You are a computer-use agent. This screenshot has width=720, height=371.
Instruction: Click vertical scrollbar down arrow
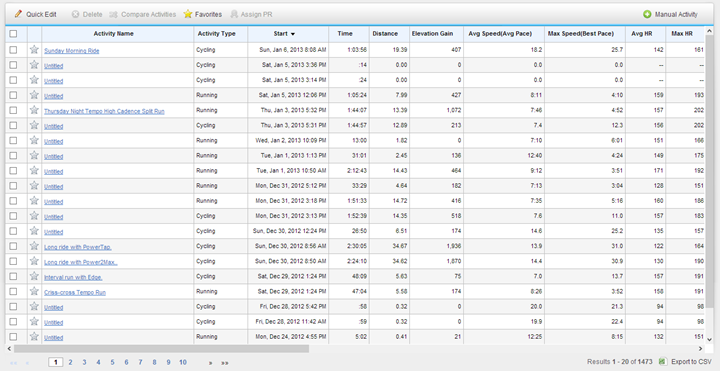[x=709, y=339]
